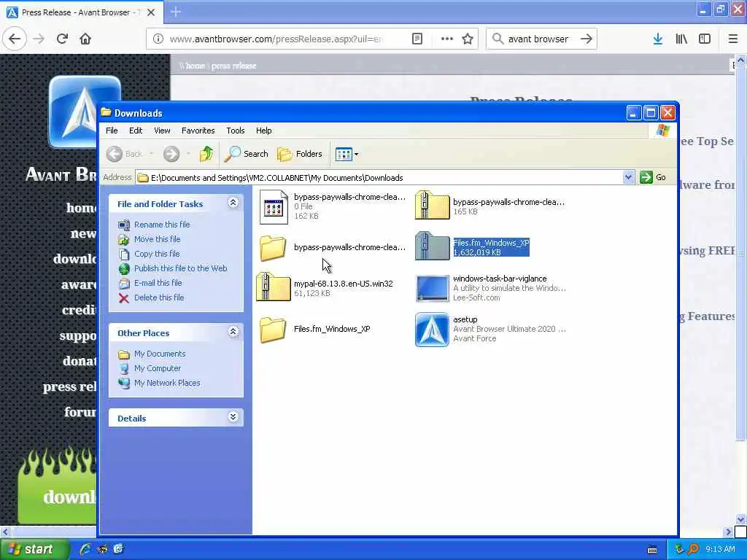Open Search in the Downloads window

(247, 154)
